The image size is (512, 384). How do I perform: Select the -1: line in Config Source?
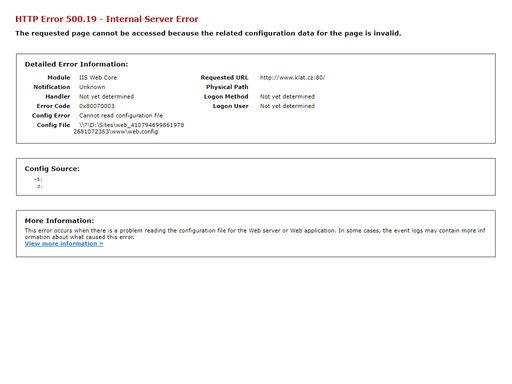[x=38, y=179]
